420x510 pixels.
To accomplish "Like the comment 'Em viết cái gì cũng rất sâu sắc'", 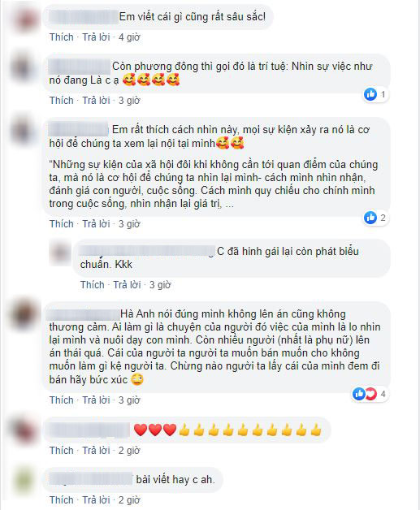I will [62, 37].
